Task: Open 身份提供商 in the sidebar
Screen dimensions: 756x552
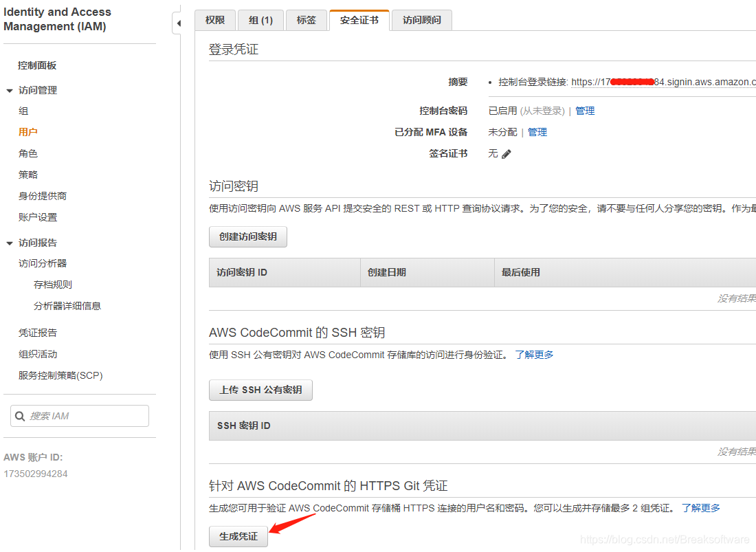Action: click(x=43, y=196)
